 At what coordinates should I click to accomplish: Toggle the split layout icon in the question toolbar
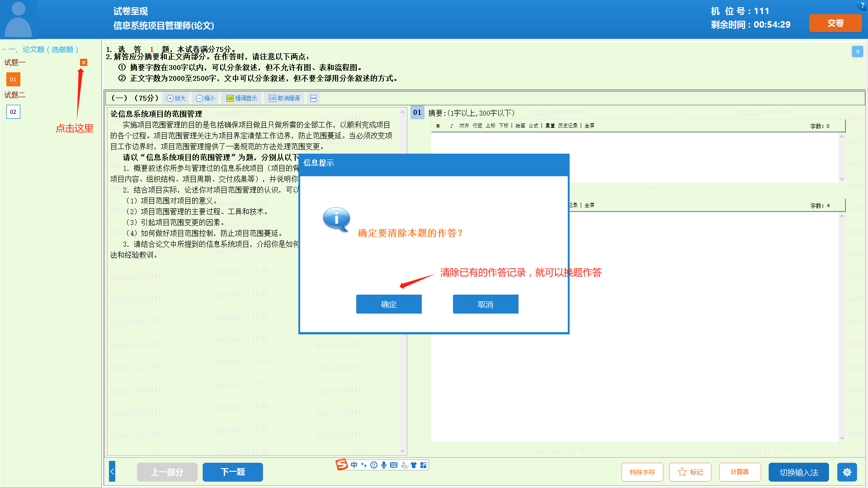(313, 98)
